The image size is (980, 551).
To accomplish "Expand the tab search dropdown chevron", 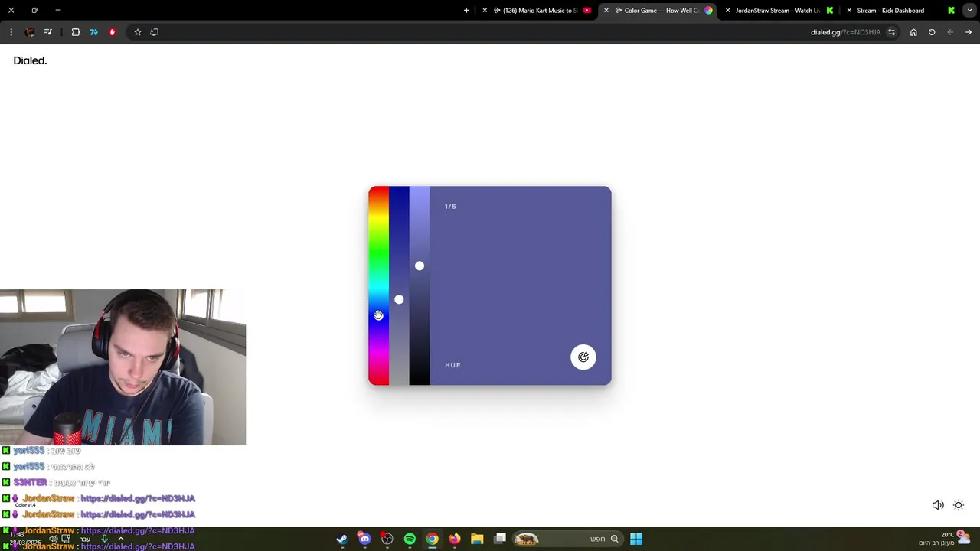I will 970,11.
